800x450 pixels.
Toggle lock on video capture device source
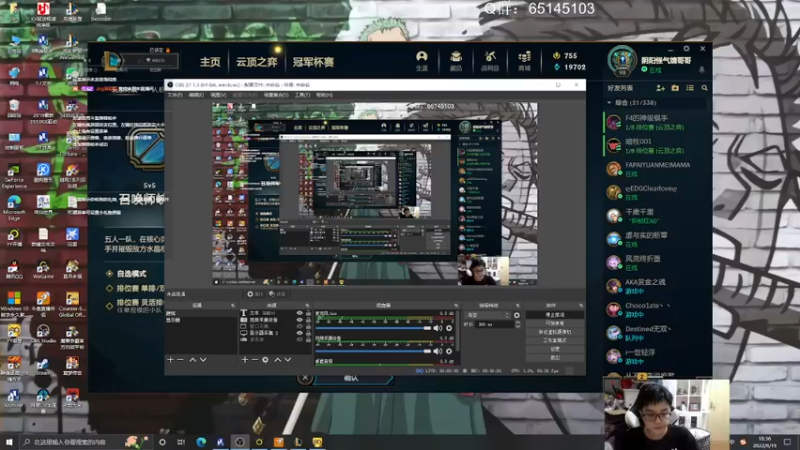[309, 320]
